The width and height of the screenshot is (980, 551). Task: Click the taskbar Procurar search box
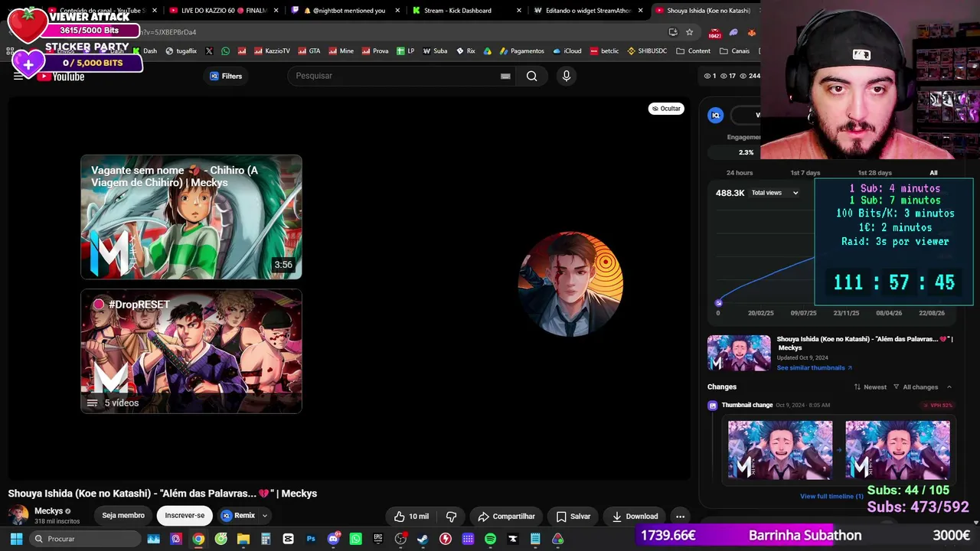coord(83,539)
